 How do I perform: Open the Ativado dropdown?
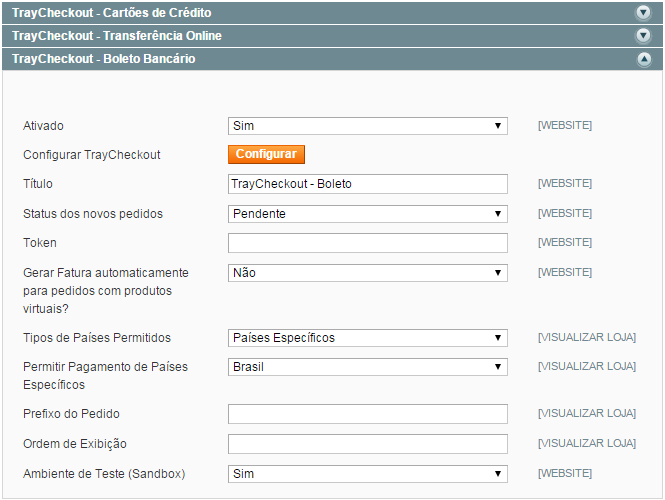pos(368,126)
